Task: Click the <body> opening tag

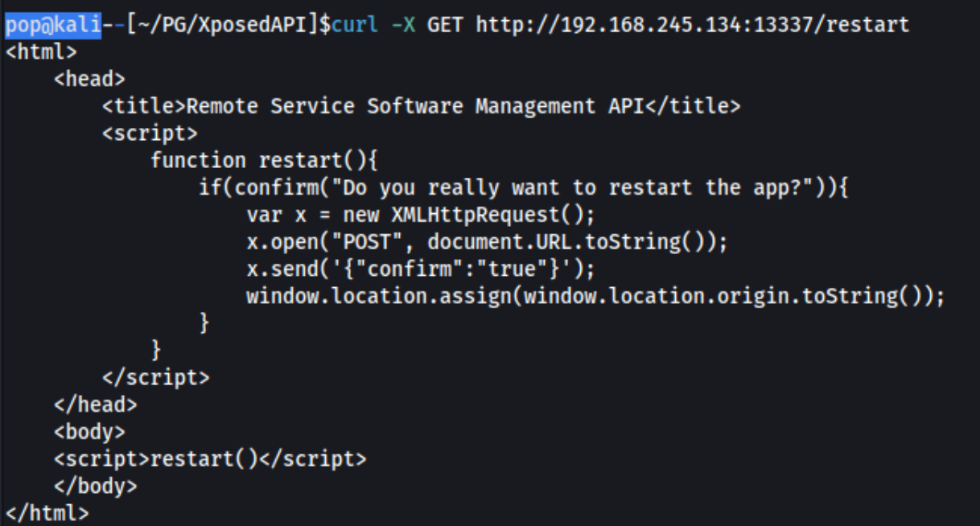Action: pyautogui.click(x=89, y=432)
